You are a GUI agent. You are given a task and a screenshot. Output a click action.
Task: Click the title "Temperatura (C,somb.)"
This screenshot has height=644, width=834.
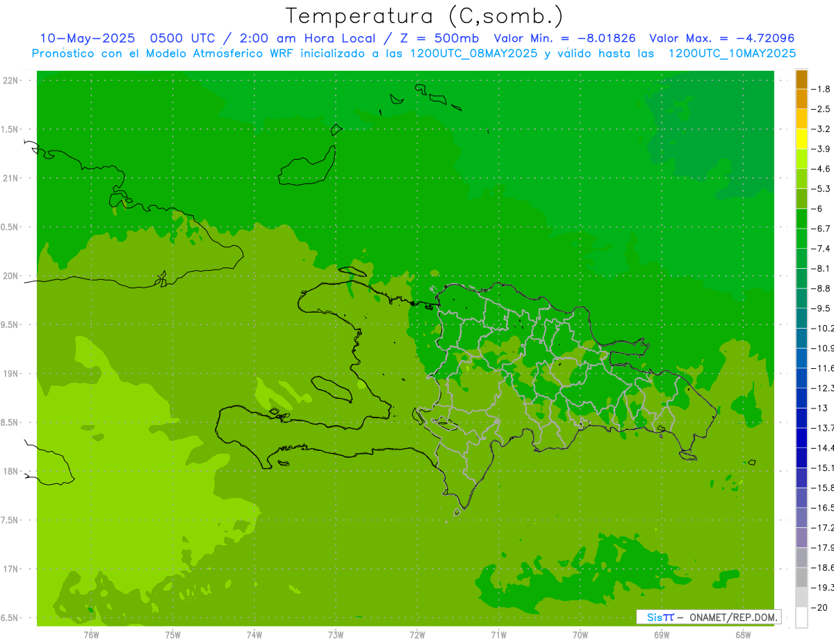[425, 16]
